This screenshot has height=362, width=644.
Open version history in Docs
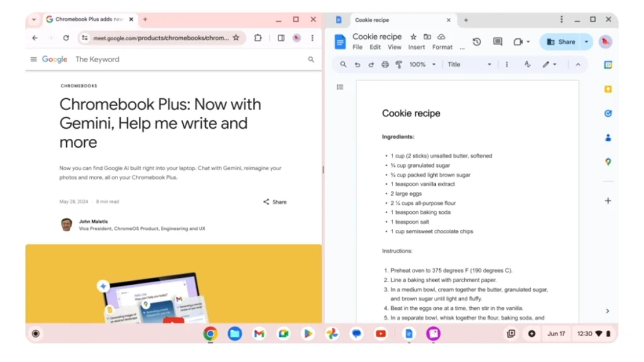[477, 41]
